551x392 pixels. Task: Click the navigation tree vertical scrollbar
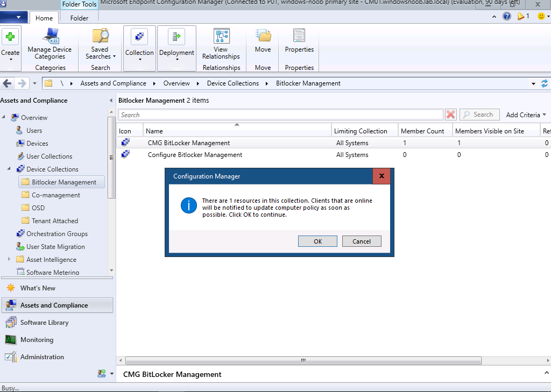[x=111, y=158]
